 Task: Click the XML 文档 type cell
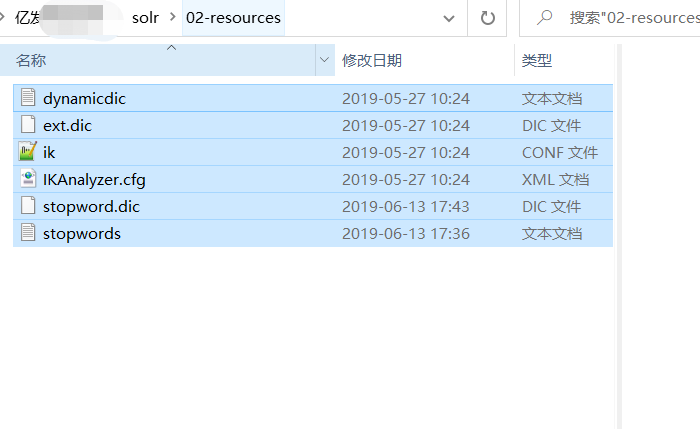556,179
